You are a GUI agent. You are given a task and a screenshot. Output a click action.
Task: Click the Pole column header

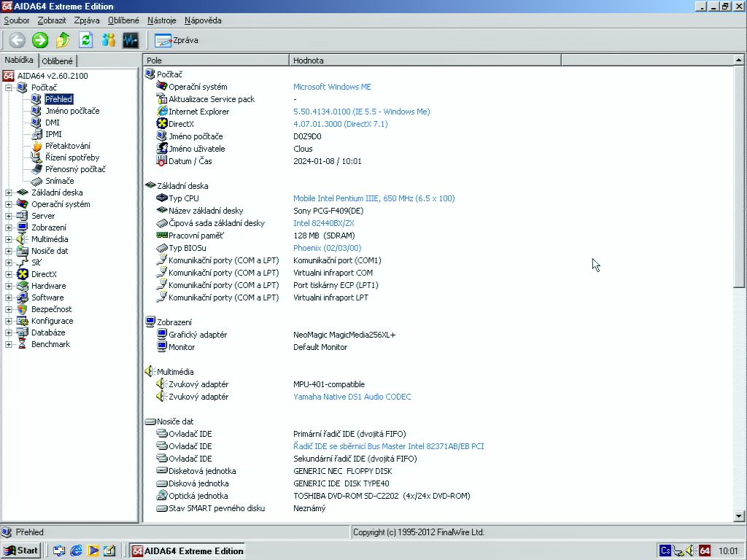click(216, 61)
